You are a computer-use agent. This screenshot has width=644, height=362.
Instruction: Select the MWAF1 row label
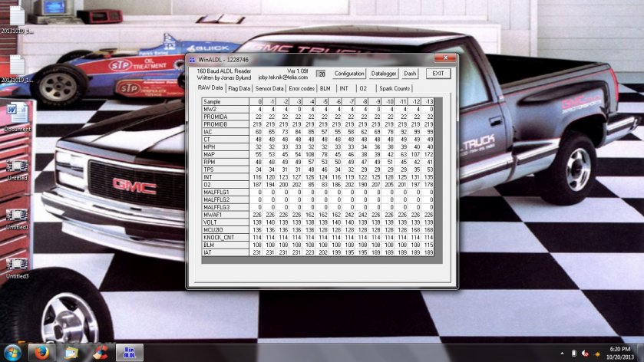click(x=225, y=215)
